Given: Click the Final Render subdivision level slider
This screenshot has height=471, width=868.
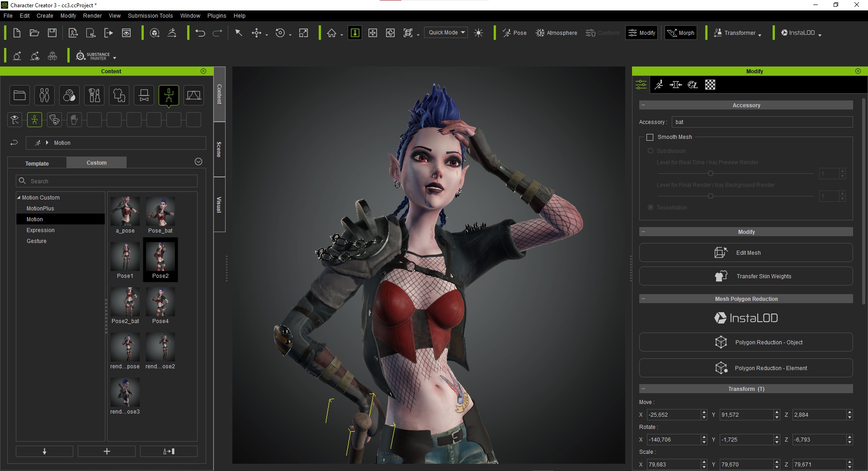Looking at the screenshot, I should 735,196.
